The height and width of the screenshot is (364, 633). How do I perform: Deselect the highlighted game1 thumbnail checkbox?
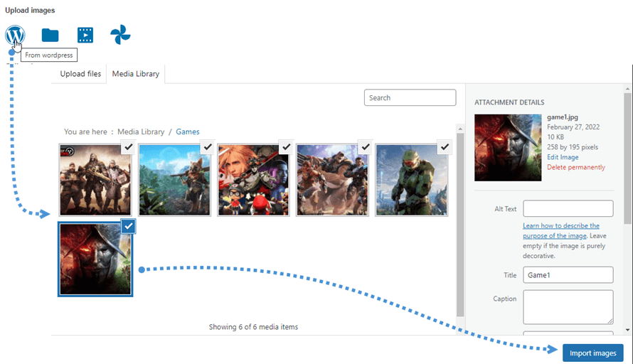coord(127,226)
